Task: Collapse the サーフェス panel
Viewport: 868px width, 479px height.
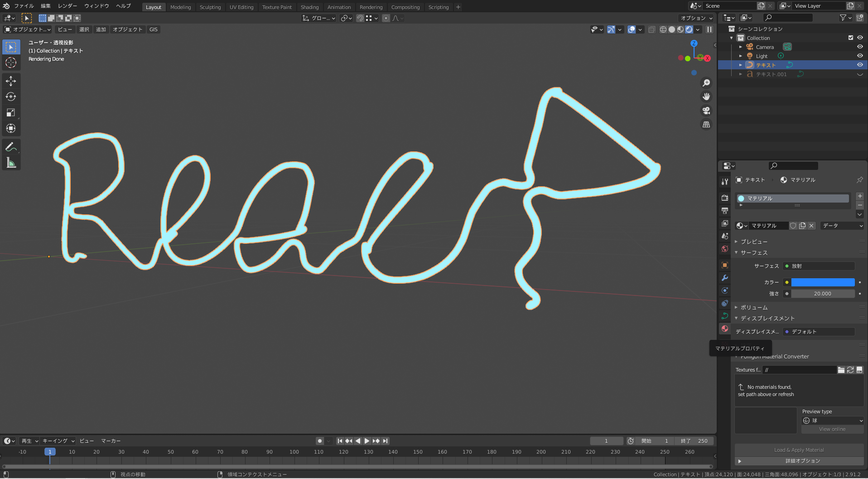Action: [754, 253]
